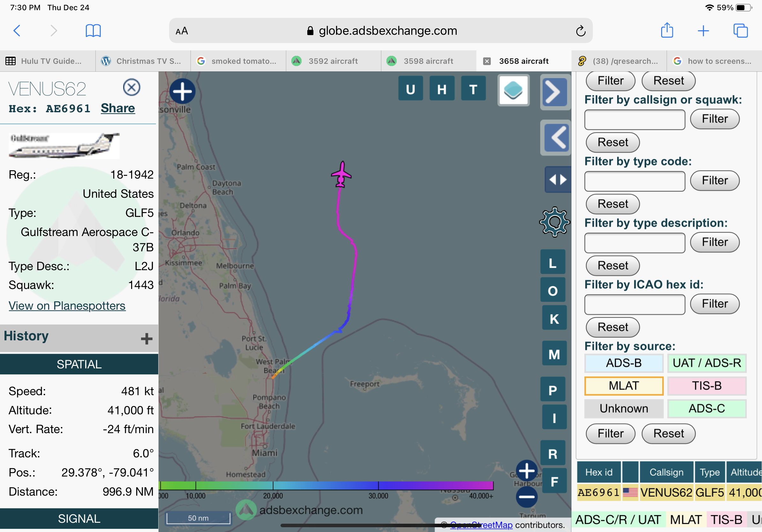This screenshot has height=532, width=762.
Task: Open the map layers selector icon
Action: 513,90
